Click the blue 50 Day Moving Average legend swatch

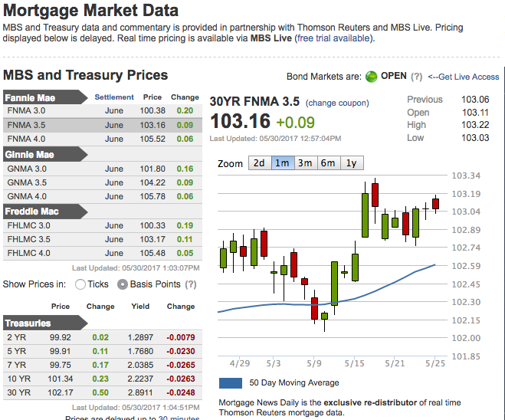point(231,383)
